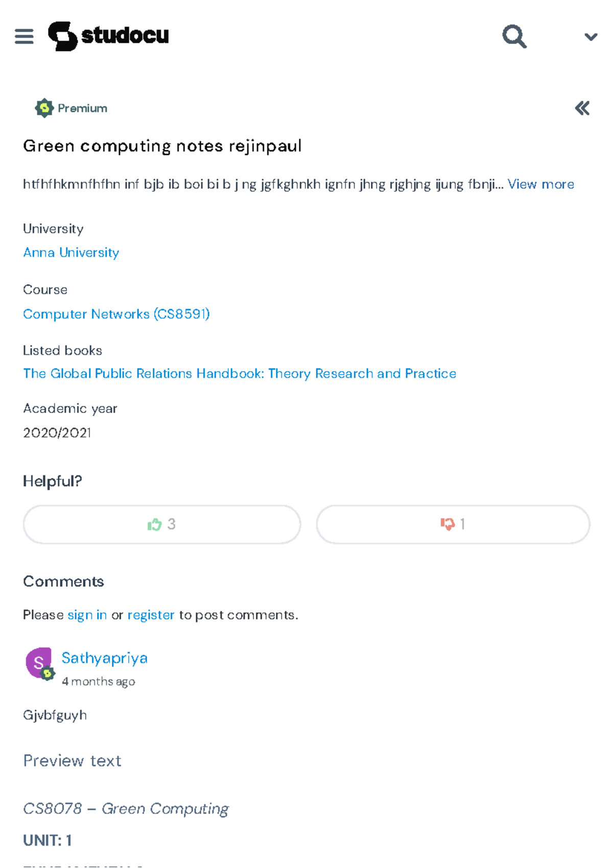Click the Studocu logo
This screenshot has height=868, width=613.
(x=111, y=36)
